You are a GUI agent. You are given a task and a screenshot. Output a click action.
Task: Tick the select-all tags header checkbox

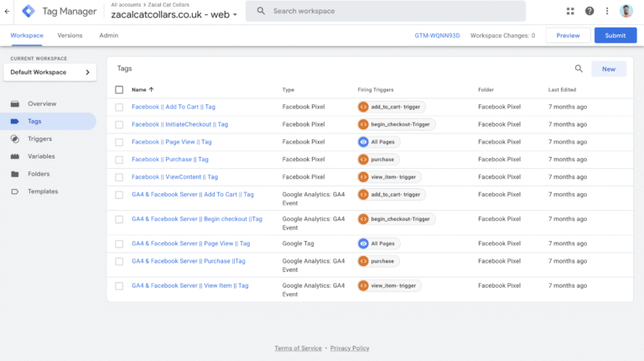click(x=119, y=90)
